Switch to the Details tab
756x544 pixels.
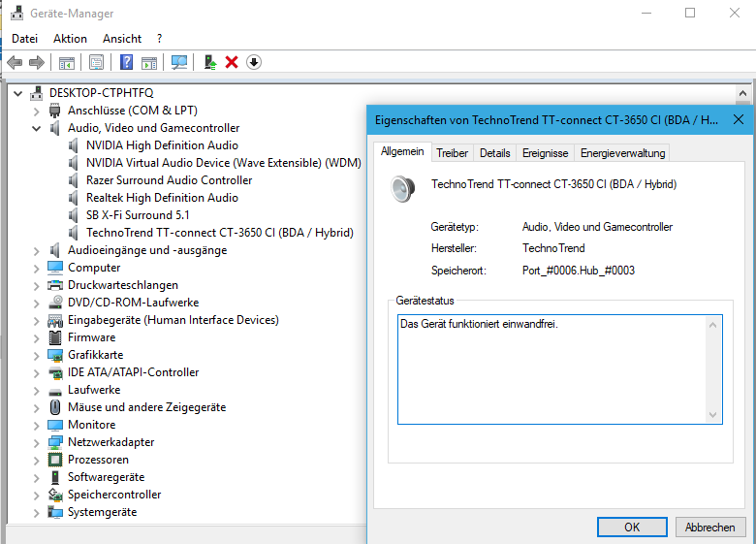point(494,153)
